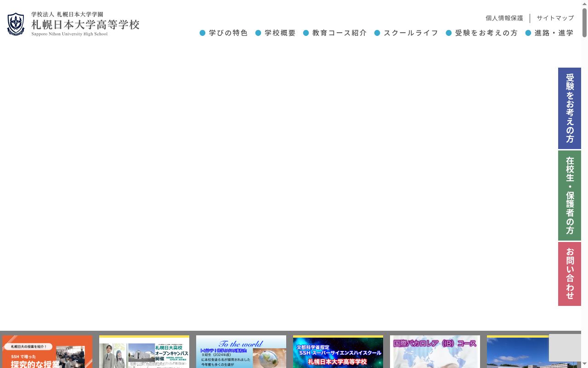The height and width of the screenshot is (368, 588).
Task: Click the blue 受験をお考えの方 side button
Action: 570,109
